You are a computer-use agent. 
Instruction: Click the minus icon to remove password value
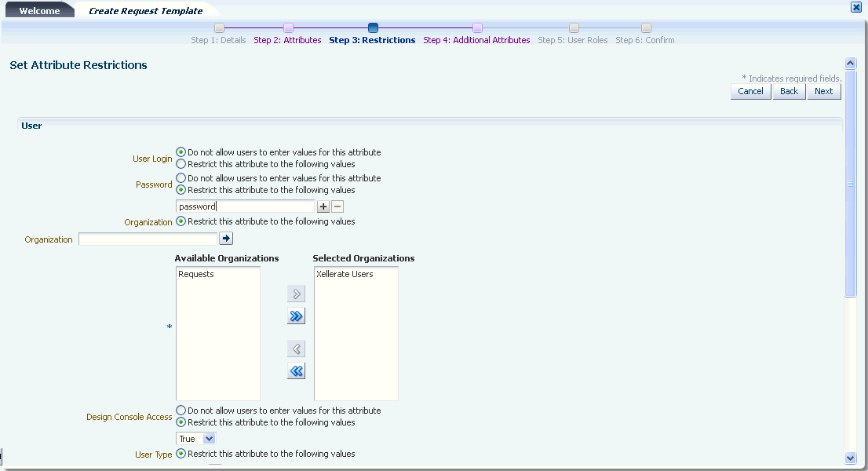tap(337, 206)
